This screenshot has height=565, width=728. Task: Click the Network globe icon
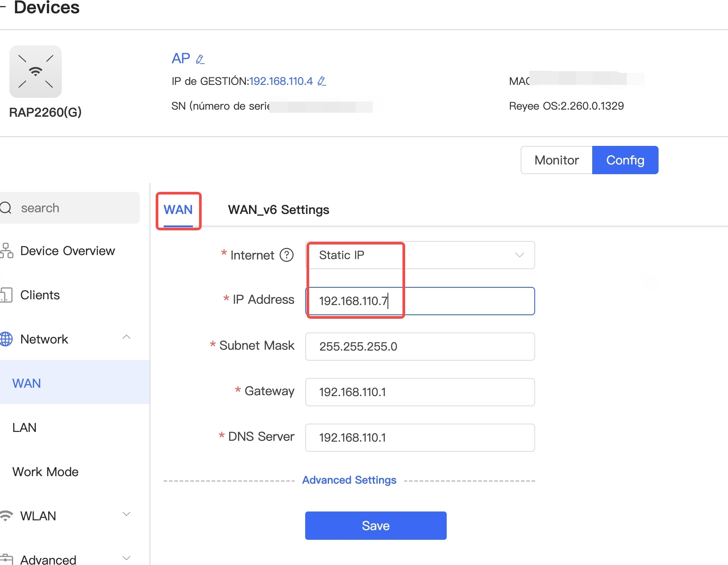pyautogui.click(x=7, y=339)
